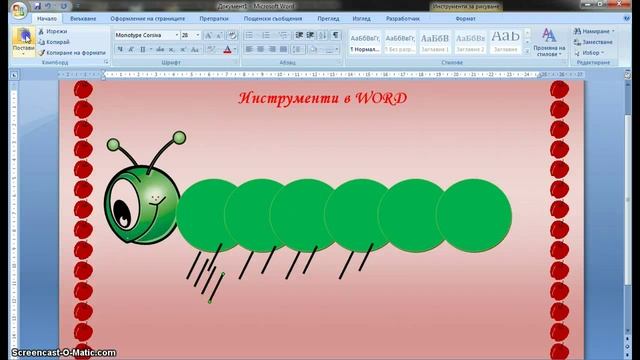Apply the Заглавие 2 style
This screenshot has width=640, height=360.
tap(470, 42)
